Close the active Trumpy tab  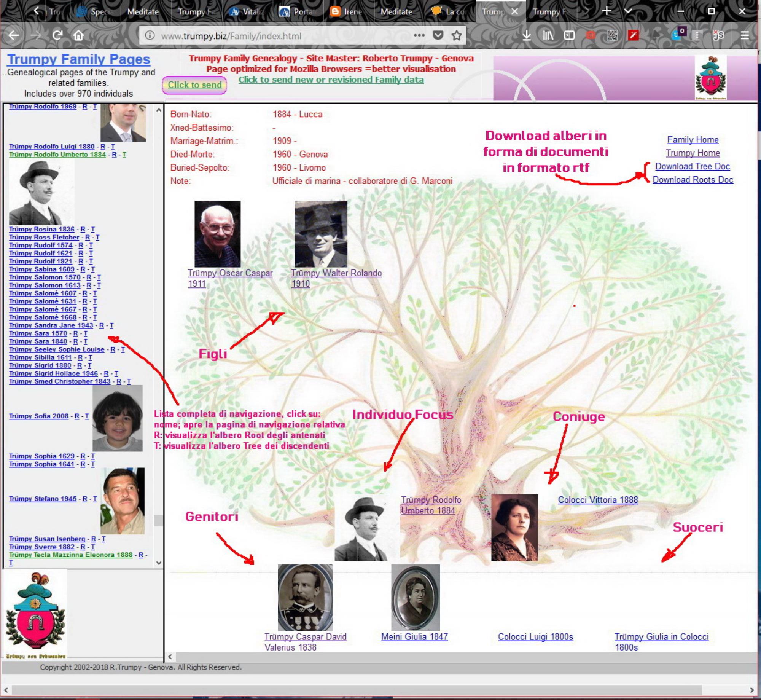[514, 11]
